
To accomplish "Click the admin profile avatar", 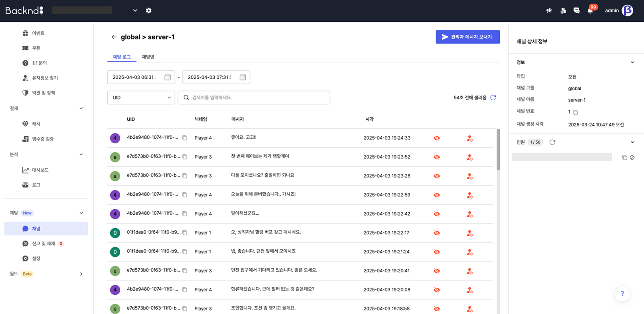I will (627, 11).
